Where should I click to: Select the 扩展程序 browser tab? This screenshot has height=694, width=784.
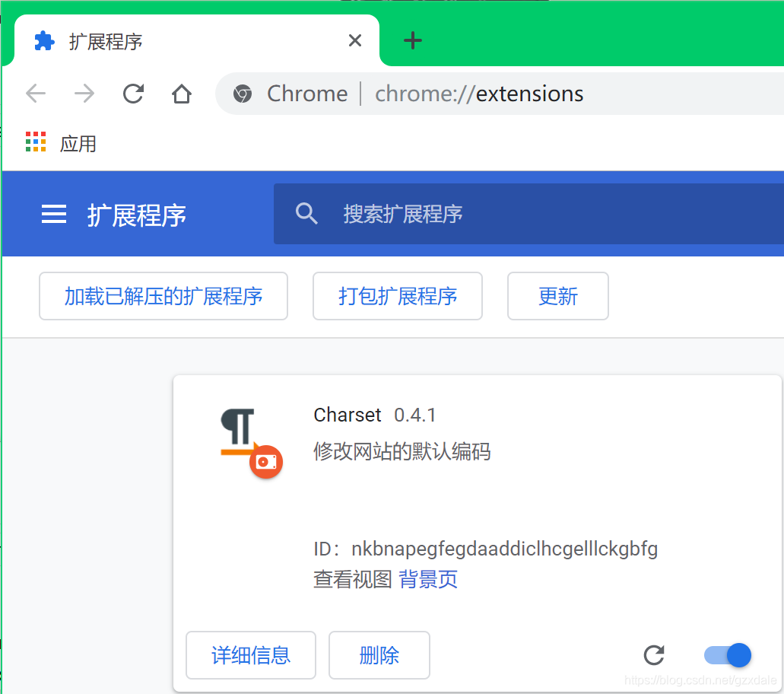197,41
